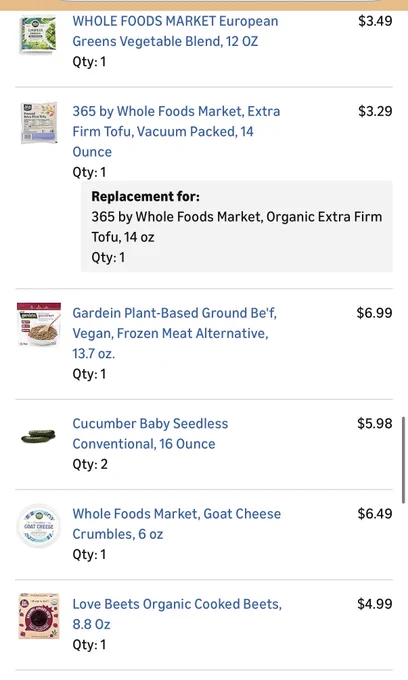Click the $3.49 European Greens price
The height and width of the screenshot is (680, 408).
coord(375,21)
